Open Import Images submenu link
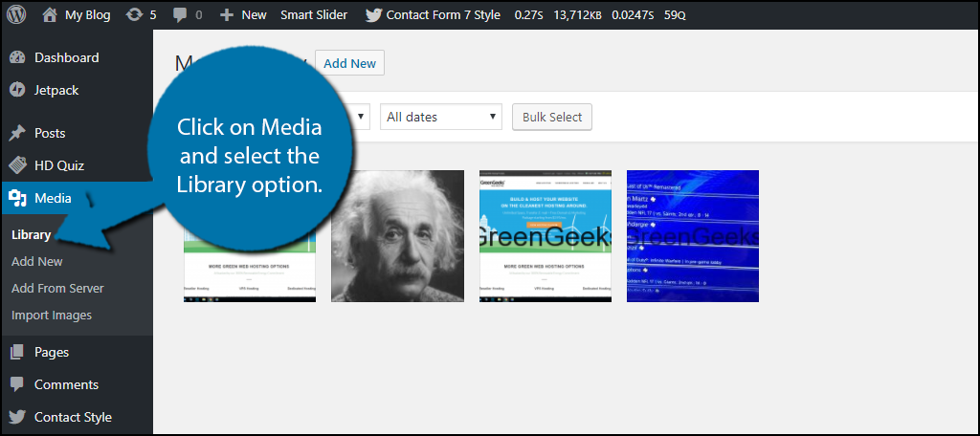Image resolution: width=980 pixels, height=436 pixels. pos(52,315)
